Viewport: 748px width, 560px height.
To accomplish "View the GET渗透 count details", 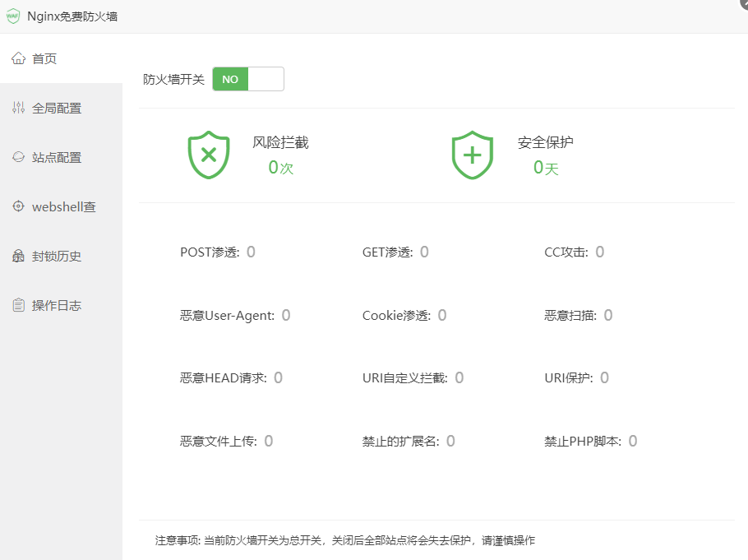I will pos(424,252).
